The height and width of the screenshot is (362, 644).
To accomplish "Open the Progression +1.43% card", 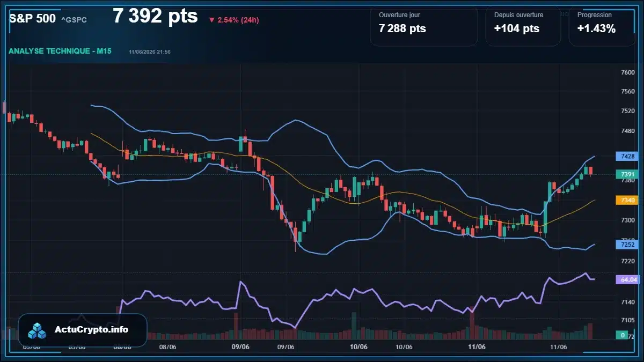I will click(x=602, y=27).
